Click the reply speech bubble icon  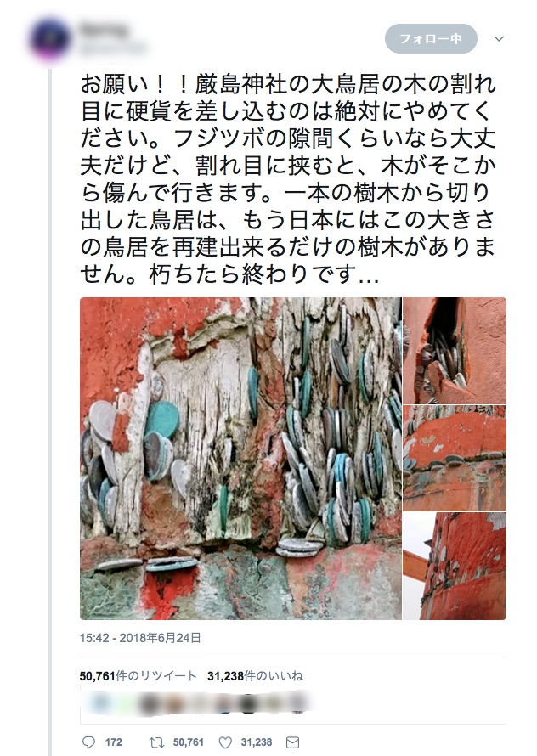(x=88, y=742)
